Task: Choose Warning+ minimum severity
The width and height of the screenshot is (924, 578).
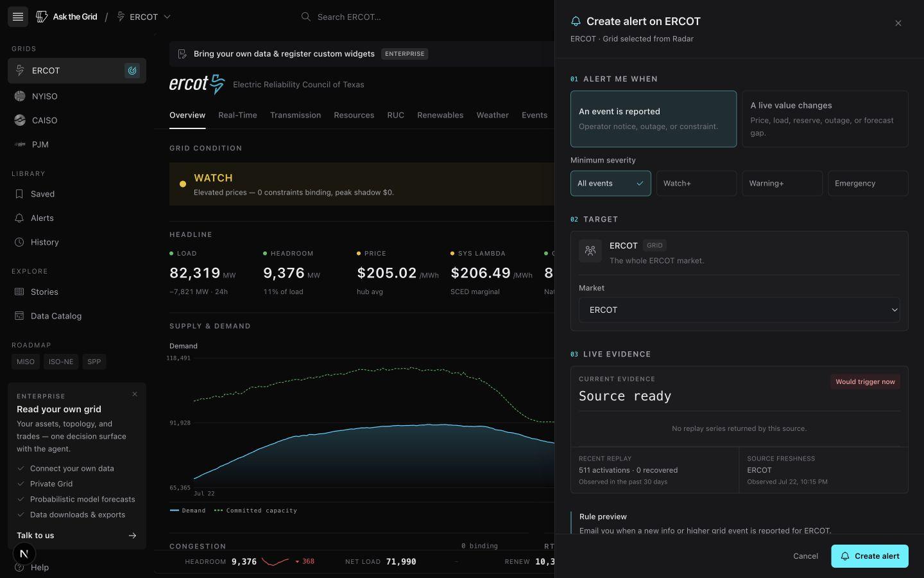Action: click(x=782, y=184)
